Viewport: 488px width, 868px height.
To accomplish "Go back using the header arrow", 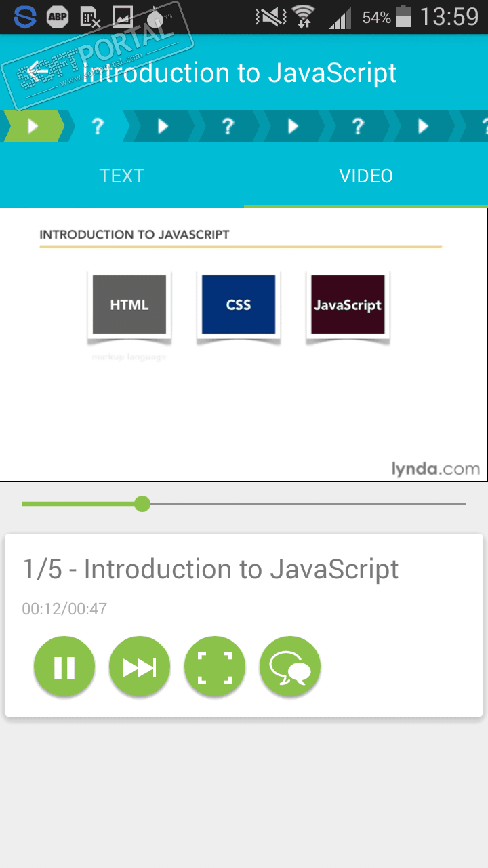I will [38, 72].
